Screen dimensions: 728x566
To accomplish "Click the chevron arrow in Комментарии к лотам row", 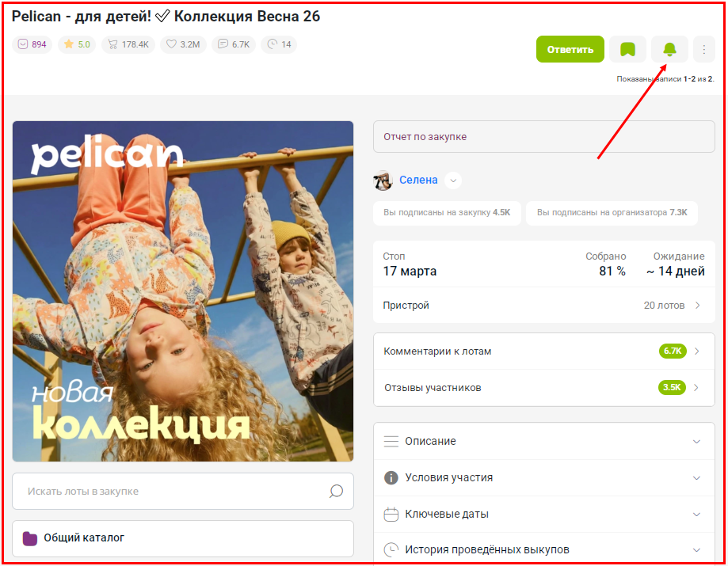I will tap(697, 351).
